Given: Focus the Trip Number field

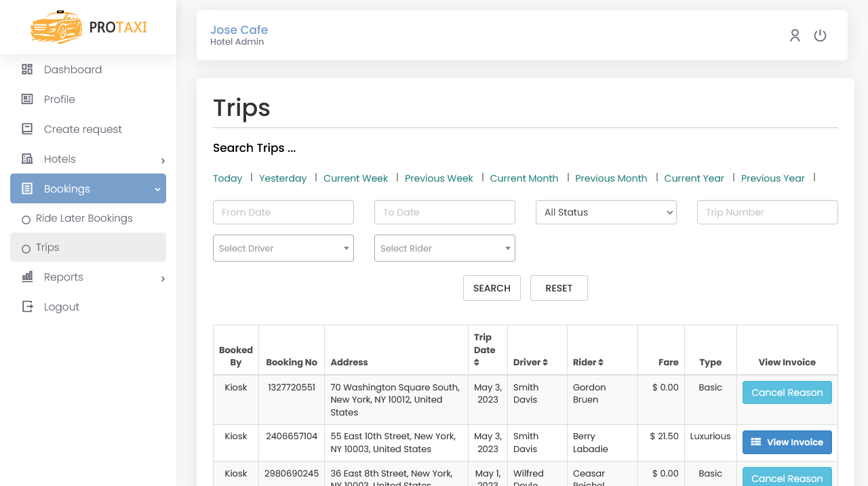Looking at the screenshot, I should (768, 212).
